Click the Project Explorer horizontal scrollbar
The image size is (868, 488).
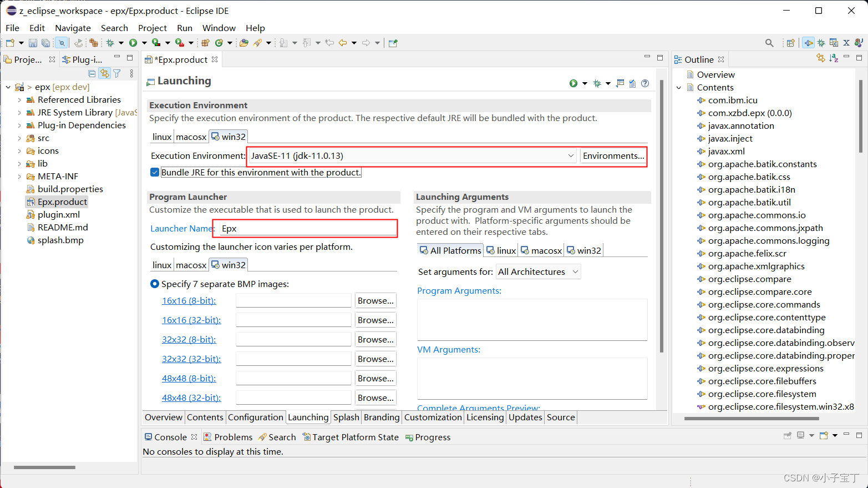(44, 467)
